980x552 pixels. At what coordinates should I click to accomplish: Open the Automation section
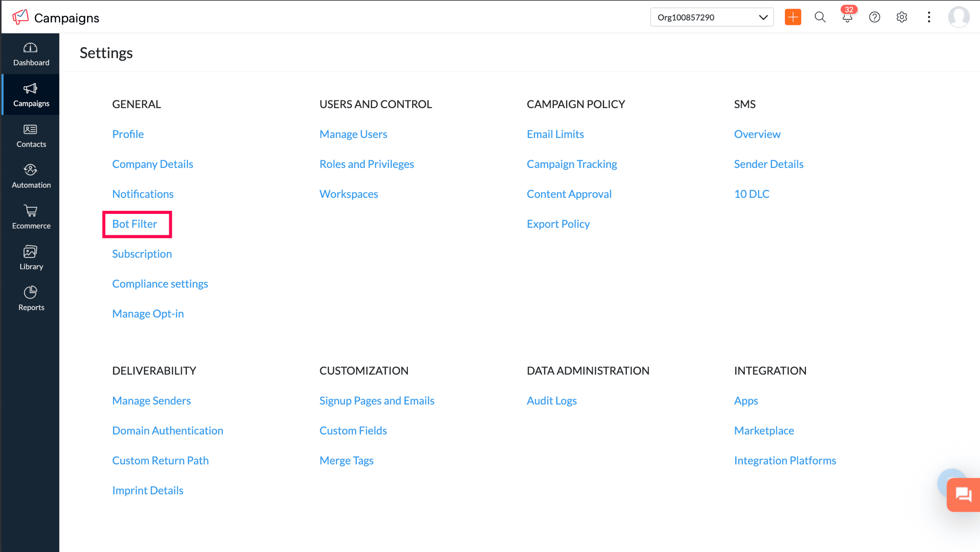tap(30, 176)
